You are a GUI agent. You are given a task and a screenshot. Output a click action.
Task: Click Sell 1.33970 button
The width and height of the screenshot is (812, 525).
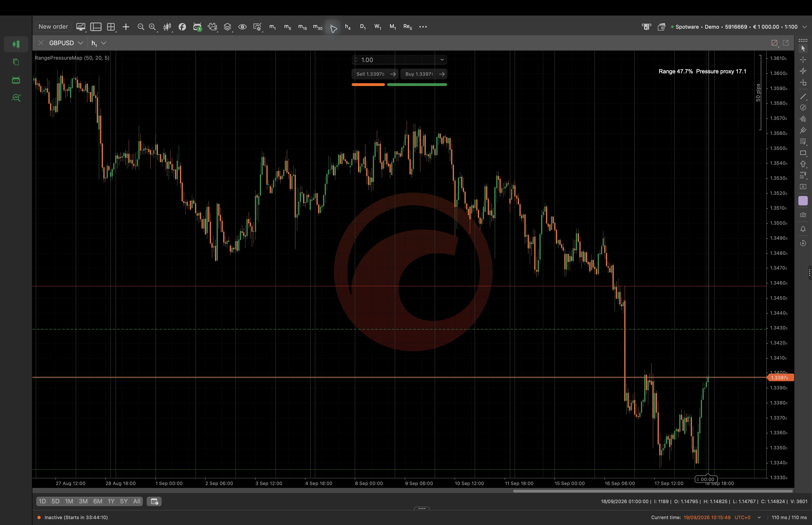pyautogui.click(x=375, y=74)
